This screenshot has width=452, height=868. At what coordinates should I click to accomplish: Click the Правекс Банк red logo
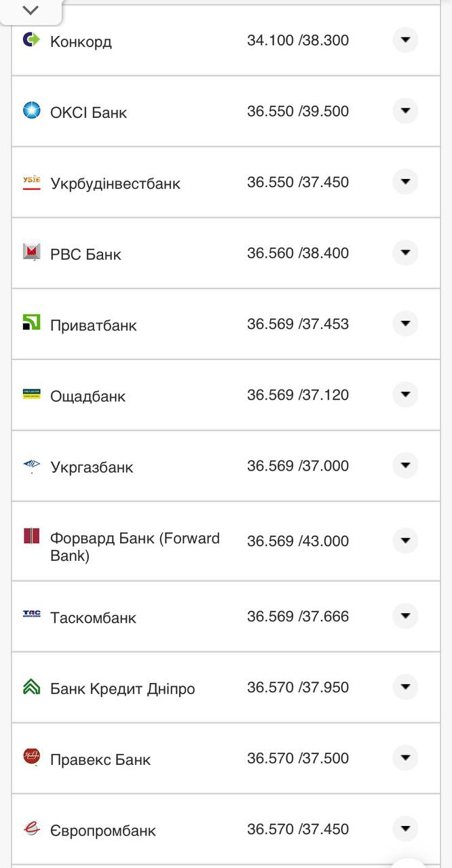click(32, 756)
